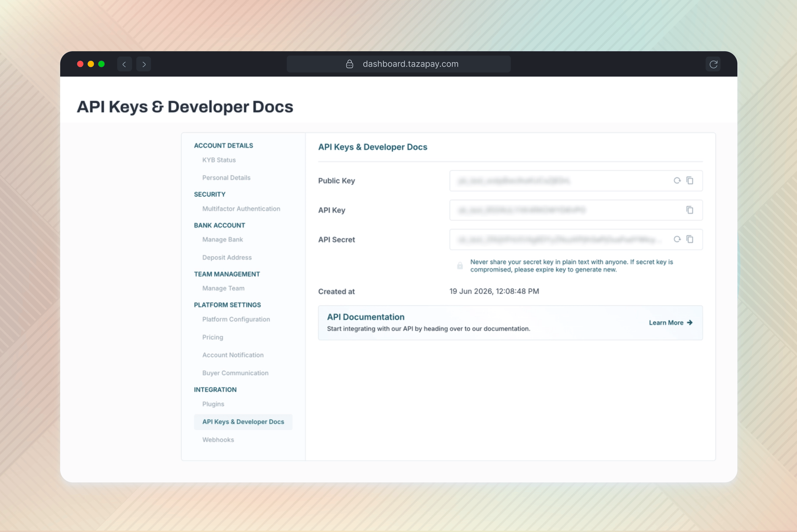797x532 pixels.
Task: Click the browser back arrow
Action: (x=124, y=64)
